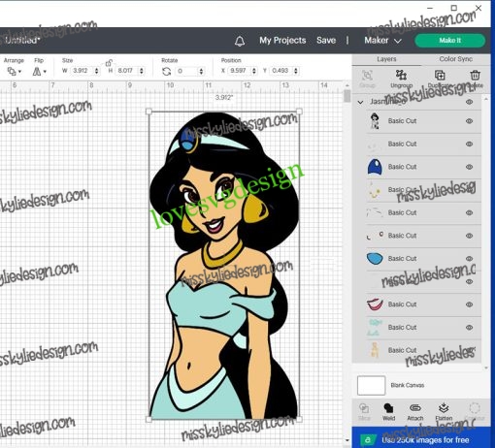Click the green Make It button
Viewport: 495px width, 448px height.
click(449, 41)
